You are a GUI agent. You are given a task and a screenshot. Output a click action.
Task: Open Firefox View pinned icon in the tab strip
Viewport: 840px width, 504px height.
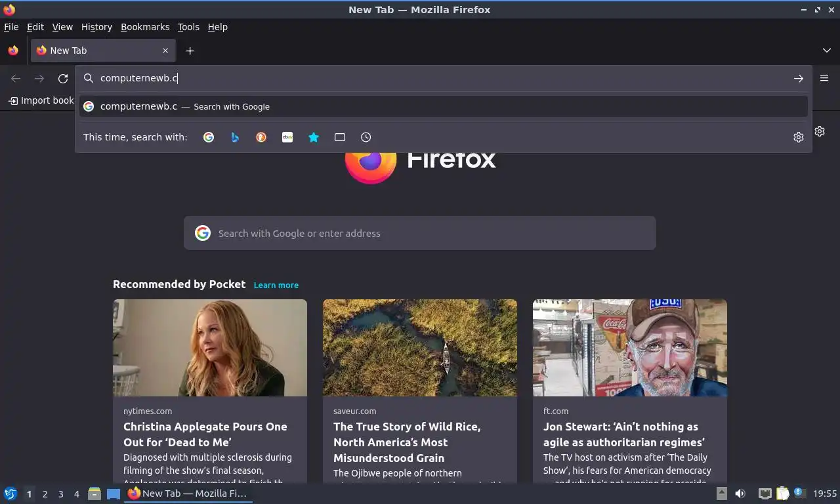tap(13, 51)
